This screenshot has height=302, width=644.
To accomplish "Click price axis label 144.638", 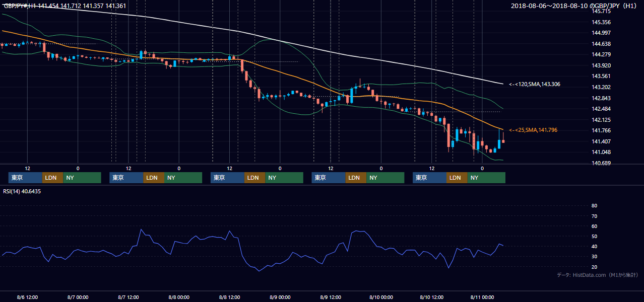I will point(601,44).
